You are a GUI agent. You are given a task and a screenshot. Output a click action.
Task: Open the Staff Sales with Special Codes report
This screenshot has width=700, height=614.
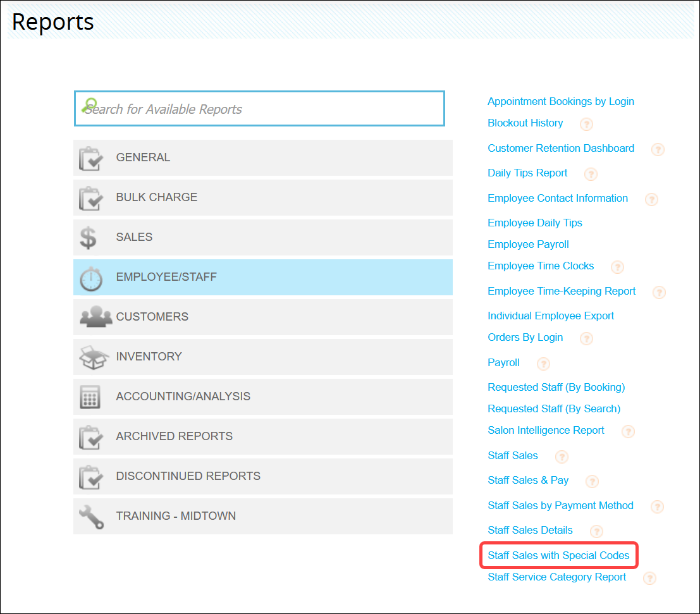click(x=559, y=555)
